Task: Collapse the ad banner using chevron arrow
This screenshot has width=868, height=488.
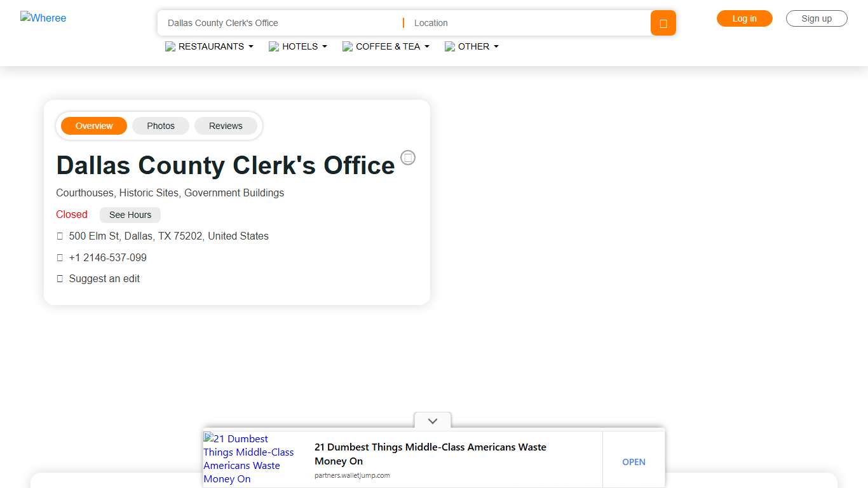Action: click(x=432, y=421)
